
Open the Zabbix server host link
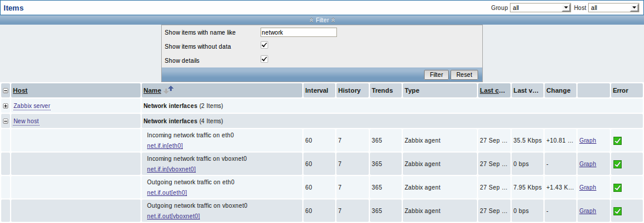click(32, 106)
